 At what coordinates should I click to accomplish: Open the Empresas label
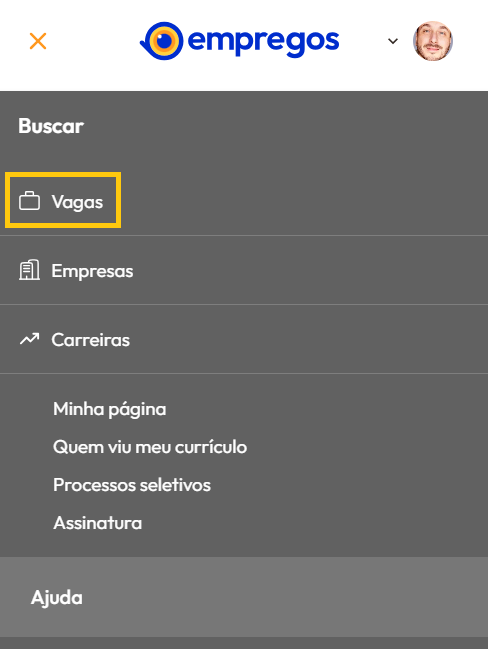(x=92, y=272)
